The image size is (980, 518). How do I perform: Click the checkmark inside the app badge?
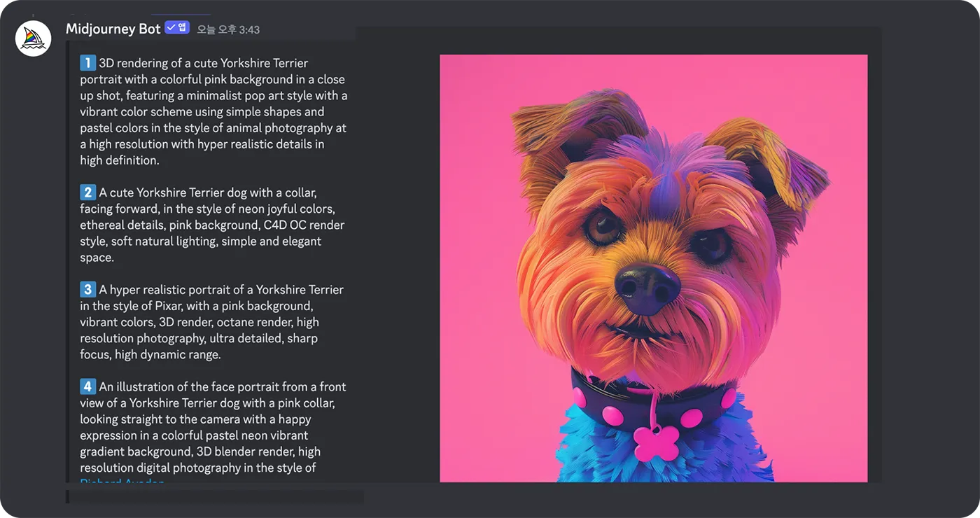171,28
